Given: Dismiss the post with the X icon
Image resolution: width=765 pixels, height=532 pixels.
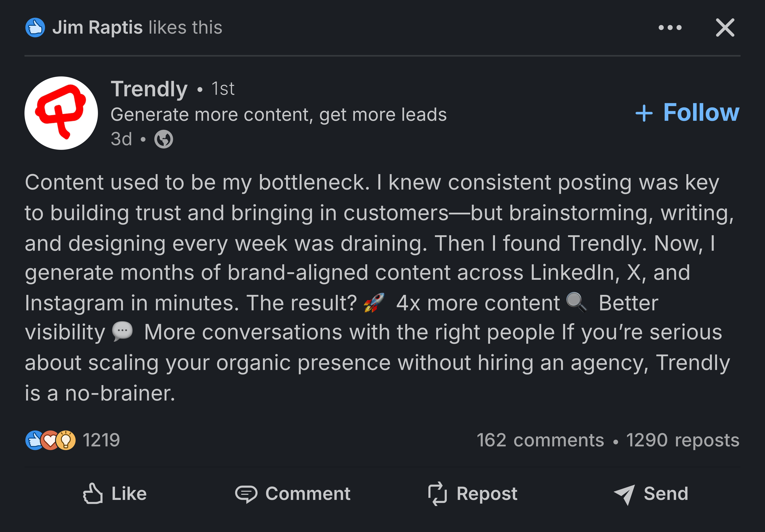Looking at the screenshot, I should point(725,28).
